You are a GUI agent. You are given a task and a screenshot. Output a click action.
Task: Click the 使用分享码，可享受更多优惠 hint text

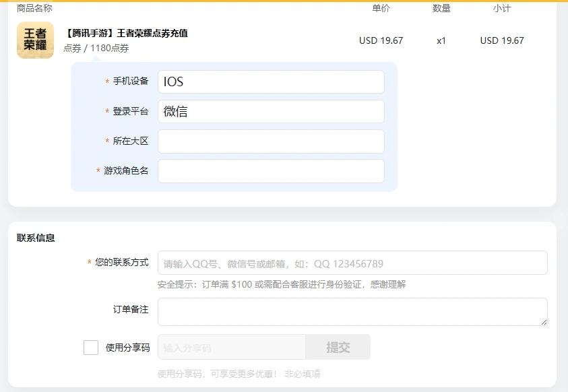point(217,374)
